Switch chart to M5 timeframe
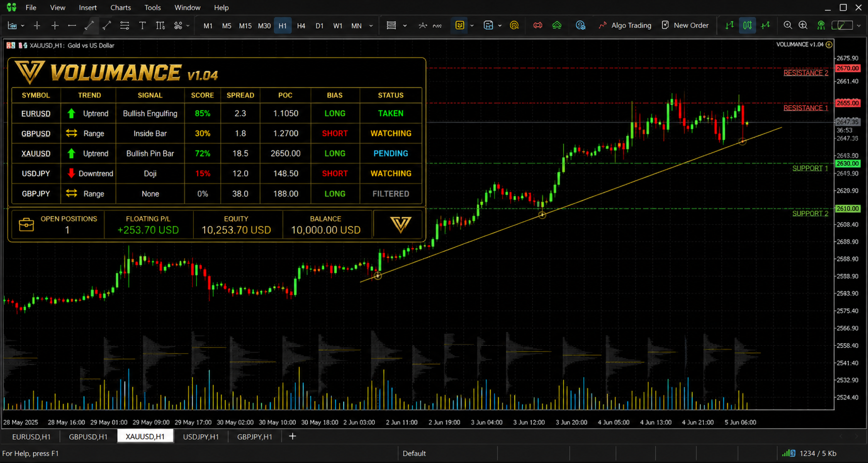868x463 pixels. tap(226, 26)
